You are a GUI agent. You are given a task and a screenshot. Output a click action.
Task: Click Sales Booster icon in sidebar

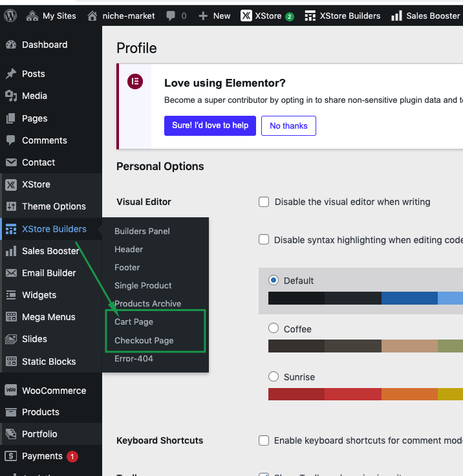11,251
